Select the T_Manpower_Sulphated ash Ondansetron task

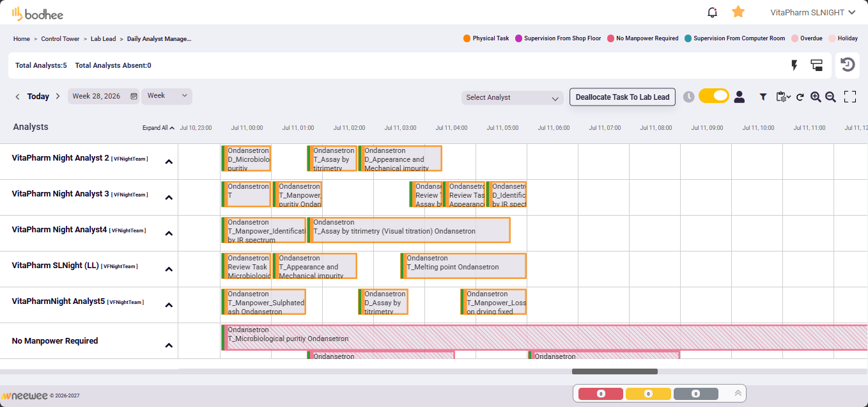[263, 301]
